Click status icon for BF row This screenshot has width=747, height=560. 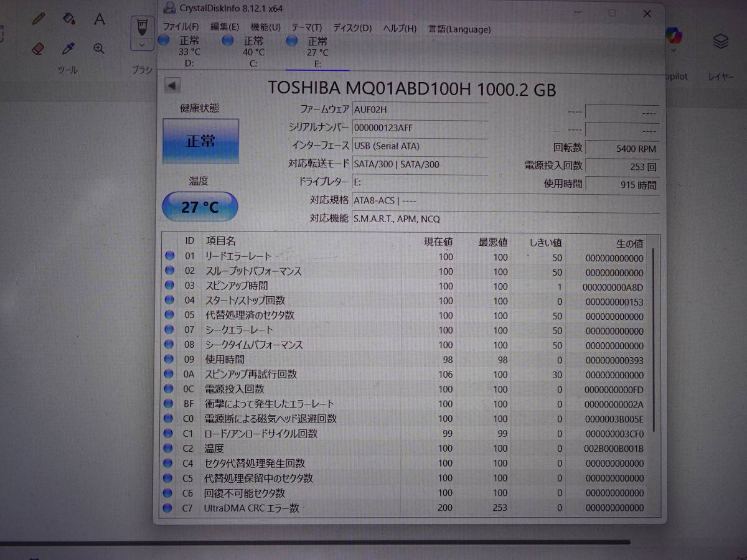click(168, 404)
